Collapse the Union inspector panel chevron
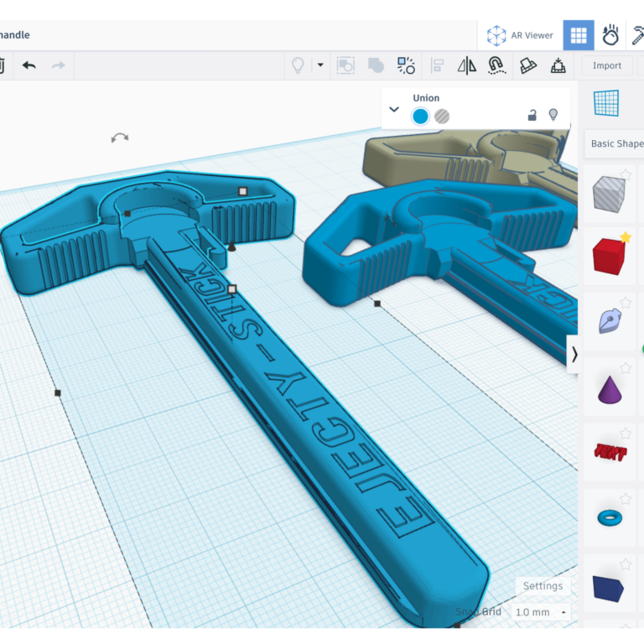Screen dimensions: 644x644 click(394, 109)
